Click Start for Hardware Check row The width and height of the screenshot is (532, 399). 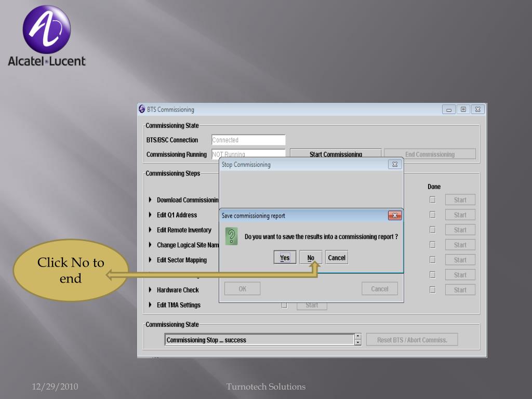(460, 290)
